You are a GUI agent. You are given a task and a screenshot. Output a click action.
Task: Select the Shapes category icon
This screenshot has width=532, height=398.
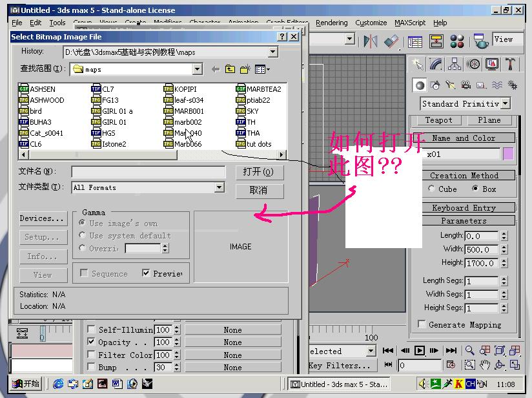click(x=435, y=85)
